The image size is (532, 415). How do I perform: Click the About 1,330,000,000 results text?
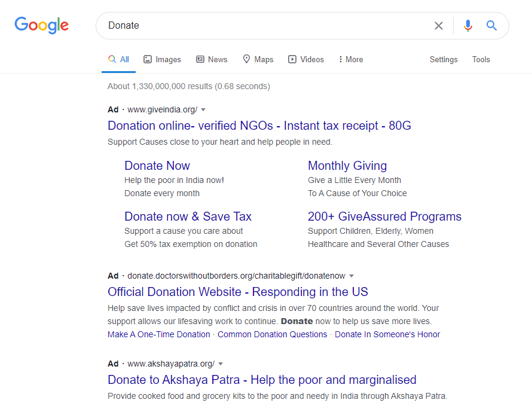(189, 86)
